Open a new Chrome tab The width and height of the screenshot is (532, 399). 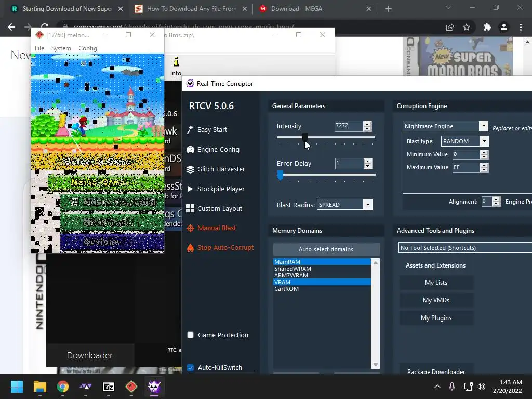tap(389, 9)
